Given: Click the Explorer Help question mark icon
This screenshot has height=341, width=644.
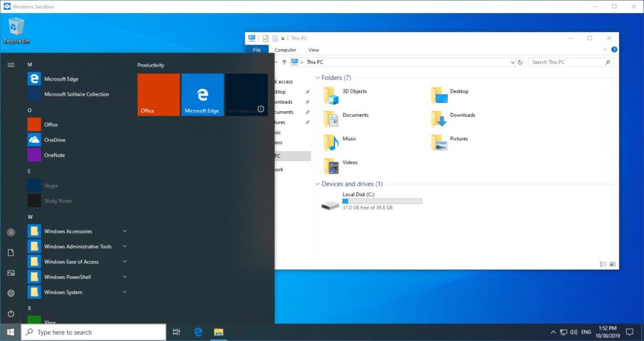Looking at the screenshot, I should (614, 50).
